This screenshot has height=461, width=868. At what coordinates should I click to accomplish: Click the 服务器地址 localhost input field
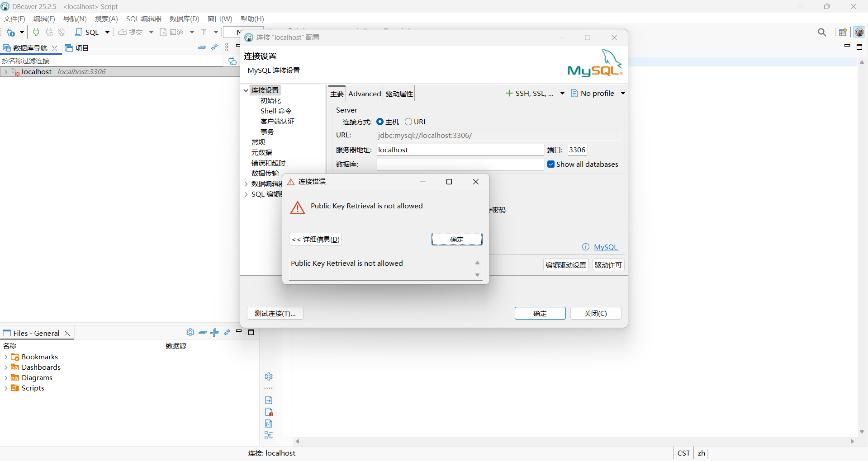point(460,150)
